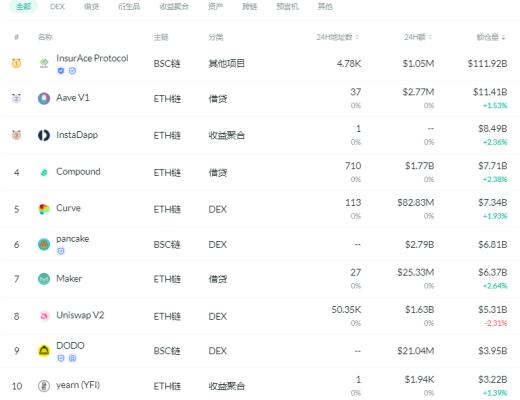Click Compound's $1.77B 24H volume

point(419,166)
